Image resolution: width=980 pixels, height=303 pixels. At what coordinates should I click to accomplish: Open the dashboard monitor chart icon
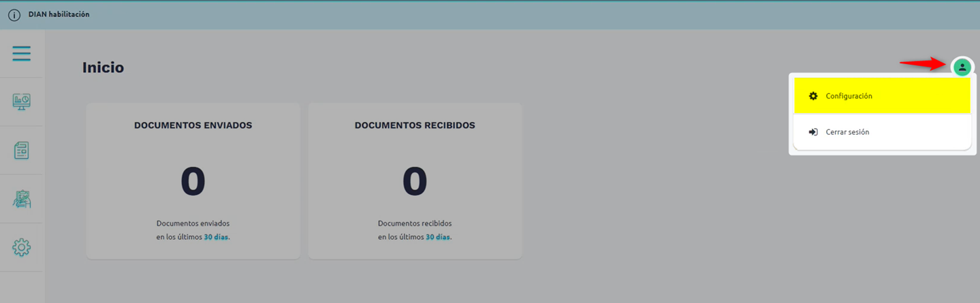(x=22, y=102)
